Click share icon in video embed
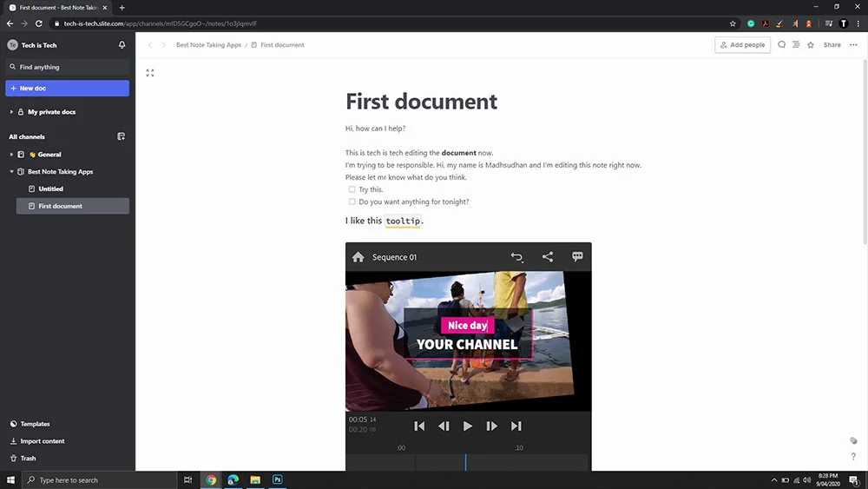This screenshot has width=868, height=489. [548, 256]
